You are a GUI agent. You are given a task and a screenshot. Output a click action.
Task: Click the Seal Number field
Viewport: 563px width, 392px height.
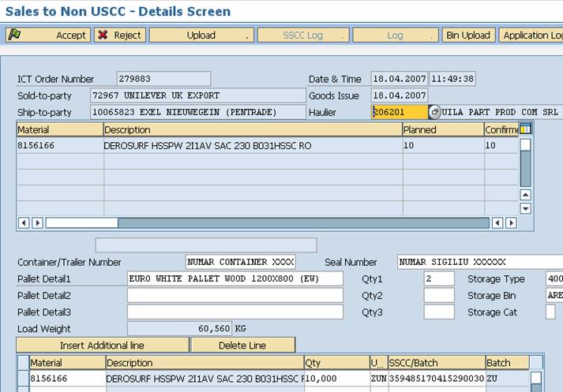[479, 263]
